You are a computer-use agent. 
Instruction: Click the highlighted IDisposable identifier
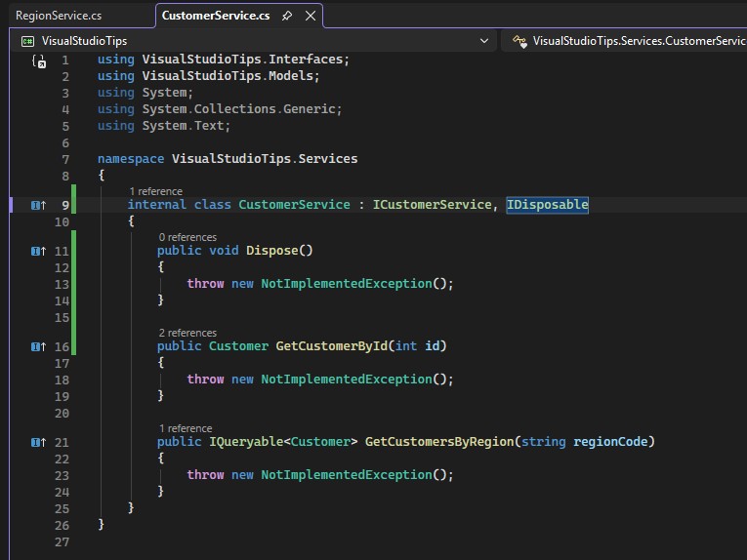point(548,205)
